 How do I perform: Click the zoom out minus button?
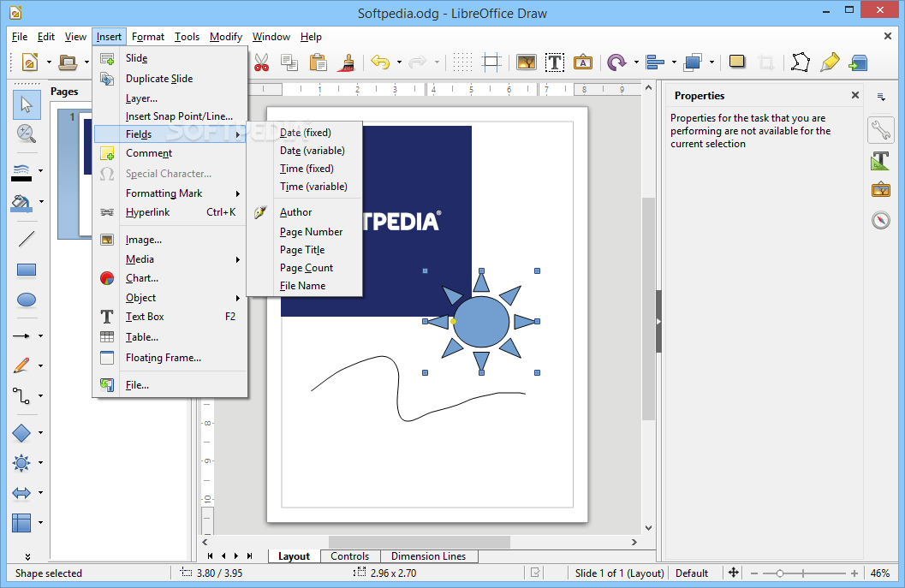click(x=753, y=573)
